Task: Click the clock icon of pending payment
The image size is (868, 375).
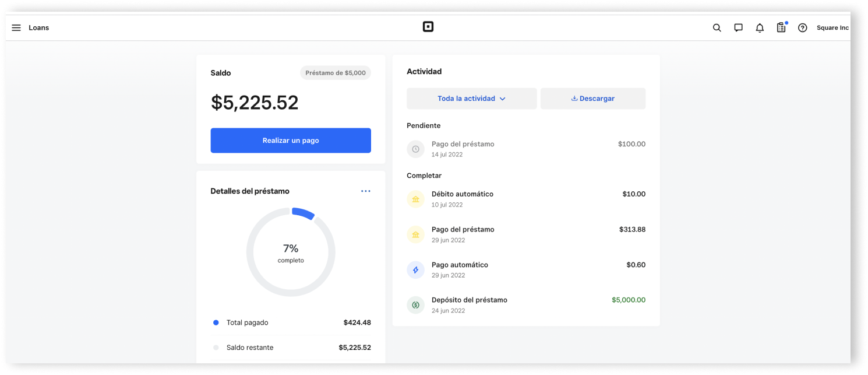Action: pos(415,149)
